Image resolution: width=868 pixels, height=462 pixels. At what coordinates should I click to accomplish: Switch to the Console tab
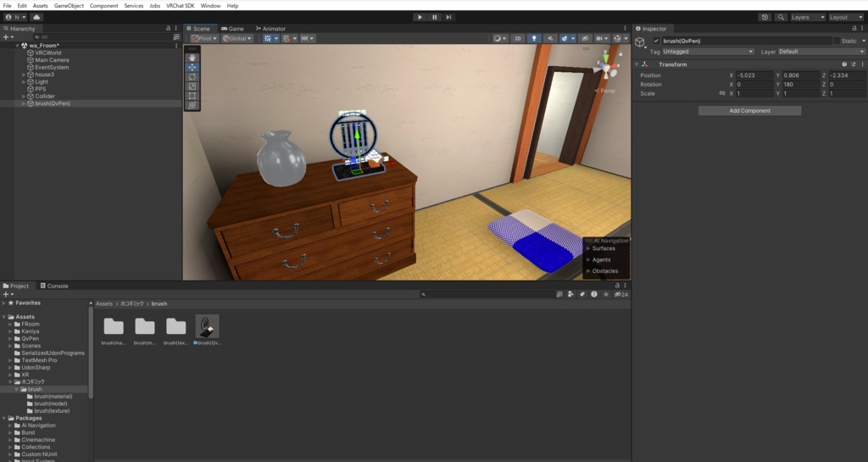pyautogui.click(x=54, y=286)
